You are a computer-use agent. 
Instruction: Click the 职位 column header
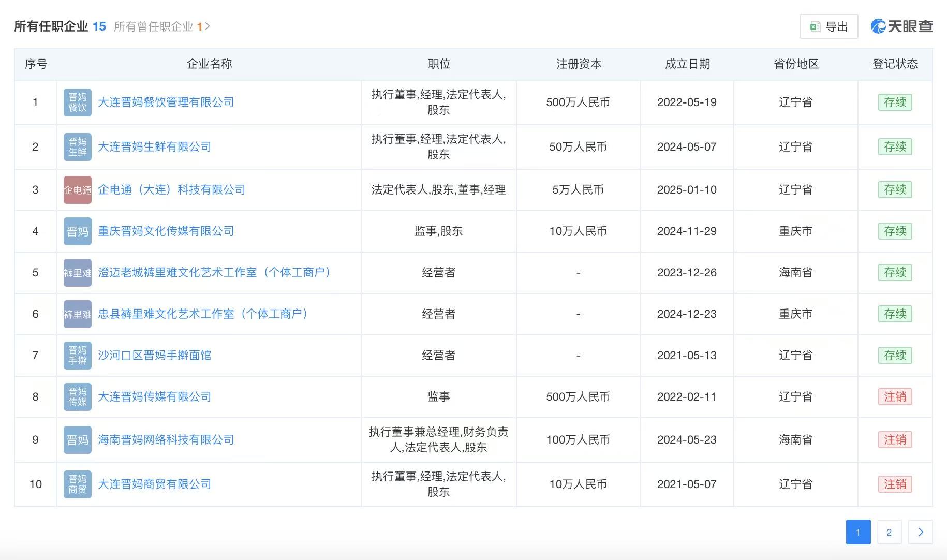click(x=439, y=64)
